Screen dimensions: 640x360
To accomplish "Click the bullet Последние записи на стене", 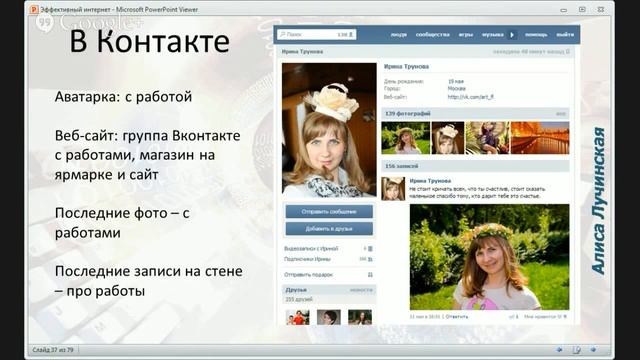I will point(149,281).
